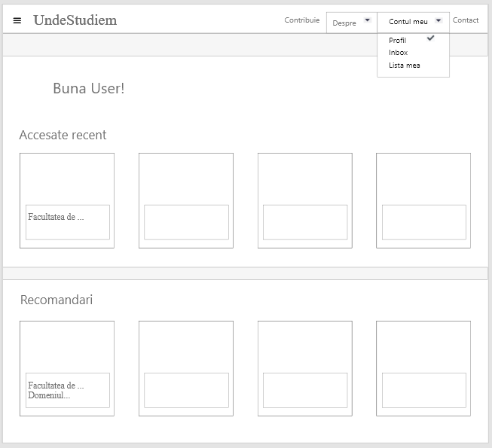Choose Lista mea menu entry
The image size is (492, 448).
(x=404, y=66)
